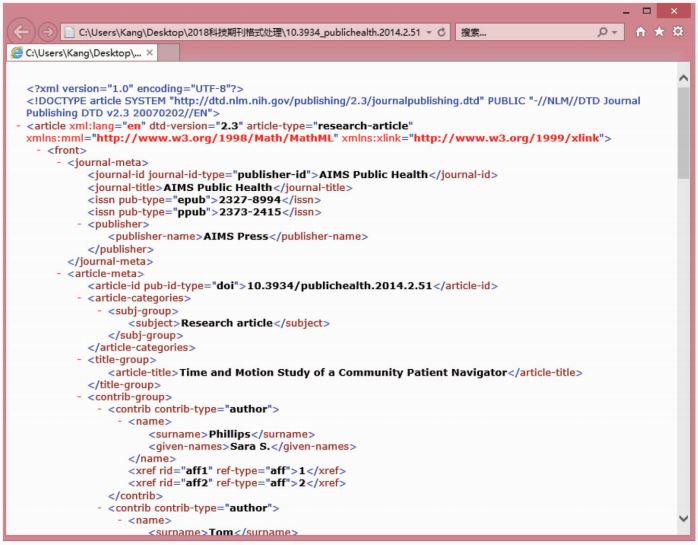Click the scrollbar up arrow

683,78
